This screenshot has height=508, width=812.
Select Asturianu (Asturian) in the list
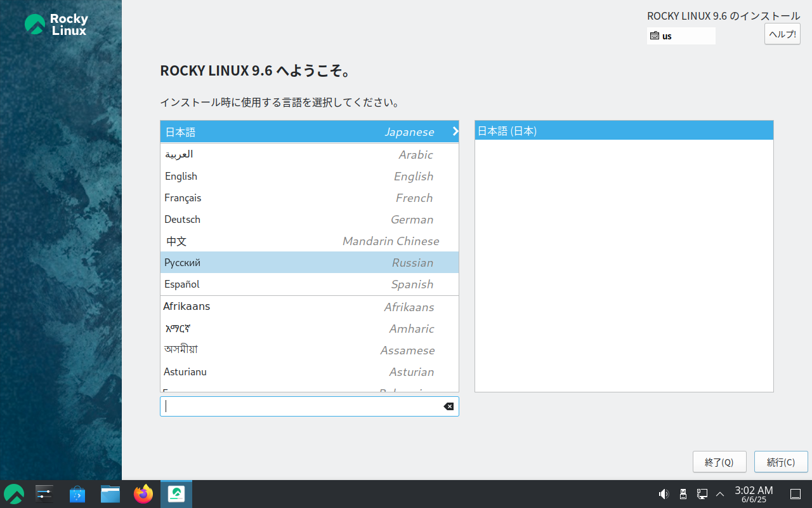[310, 372]
